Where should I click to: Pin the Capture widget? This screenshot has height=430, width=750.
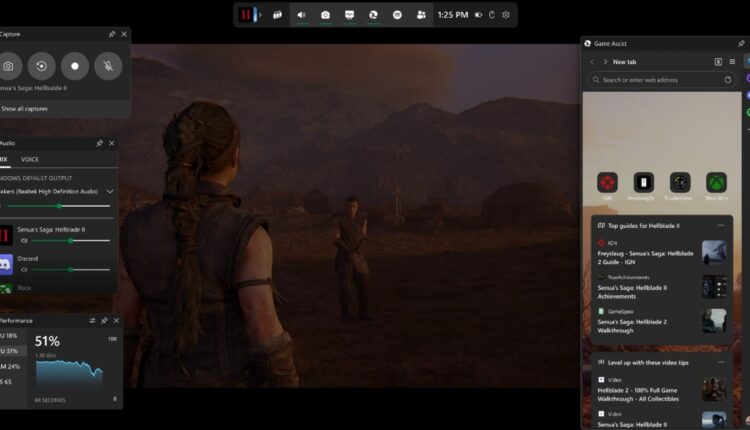111,34
